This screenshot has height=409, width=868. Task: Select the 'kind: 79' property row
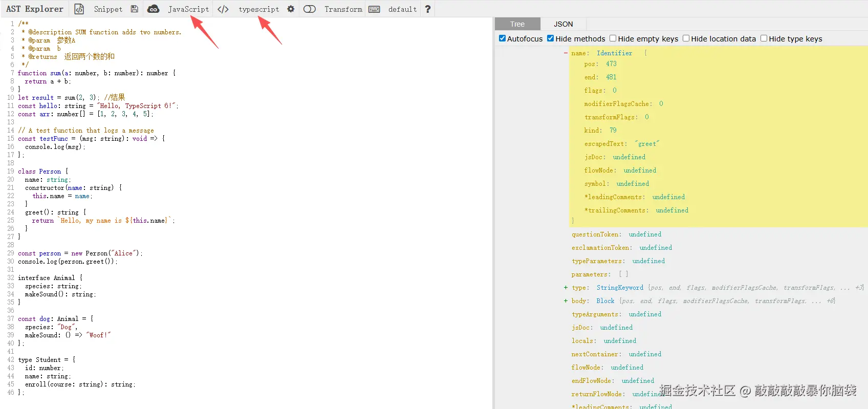(x=600, y=131)
